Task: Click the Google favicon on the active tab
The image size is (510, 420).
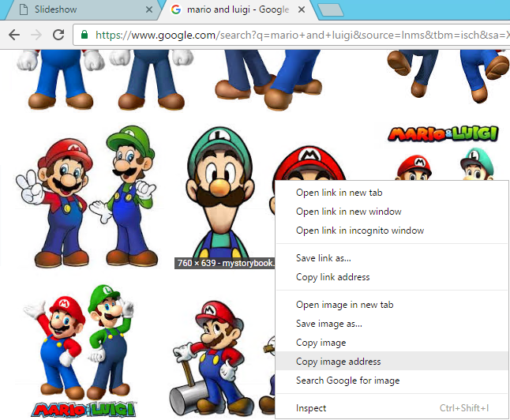Action: point(175,9)
